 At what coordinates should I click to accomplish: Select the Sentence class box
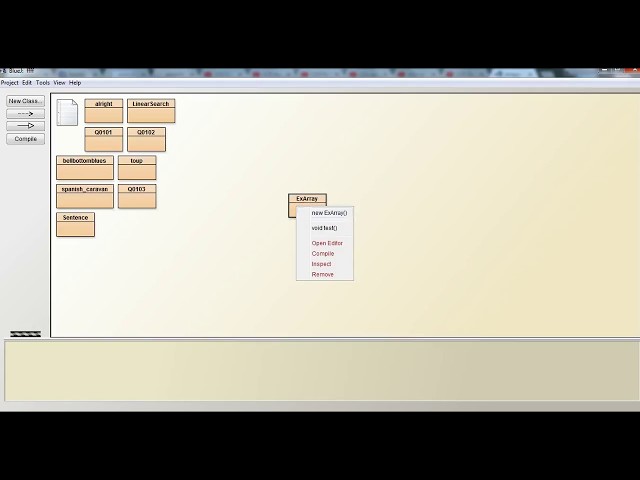[76, 224]
